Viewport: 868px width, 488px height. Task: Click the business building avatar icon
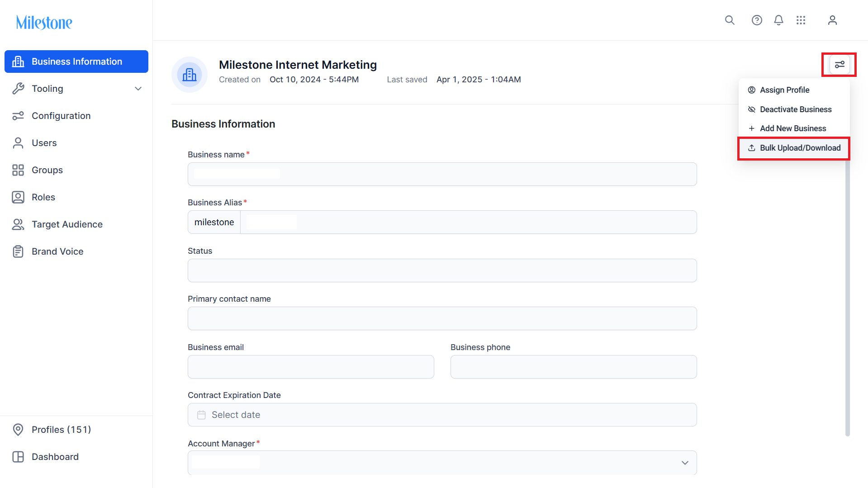pos(190,75)
